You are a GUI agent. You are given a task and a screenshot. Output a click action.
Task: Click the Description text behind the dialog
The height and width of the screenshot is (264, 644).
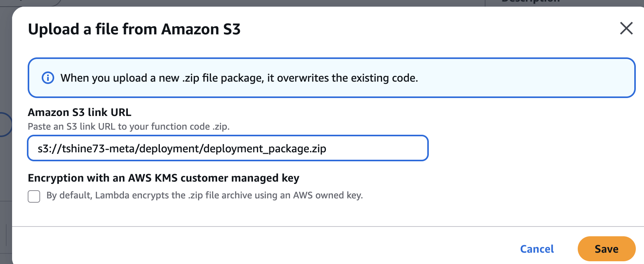(x=530, y=2)
